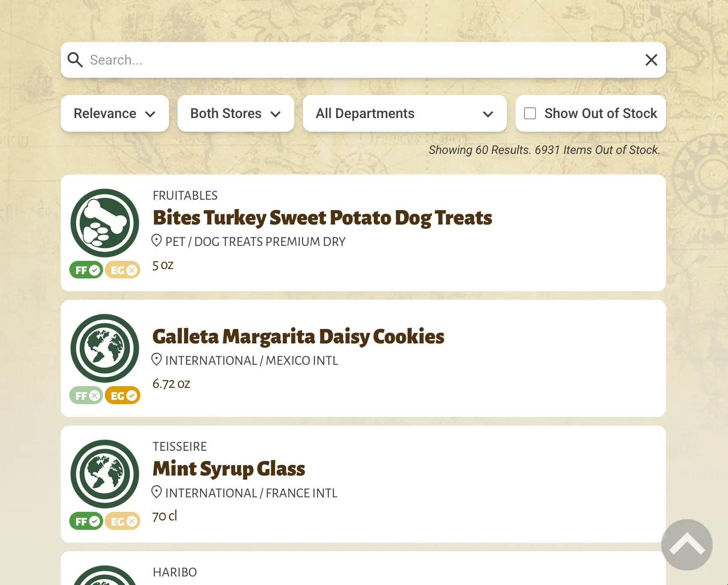Click the FF badge on the Mint Syrup item

pyautogui.click(x=86, y=521)
